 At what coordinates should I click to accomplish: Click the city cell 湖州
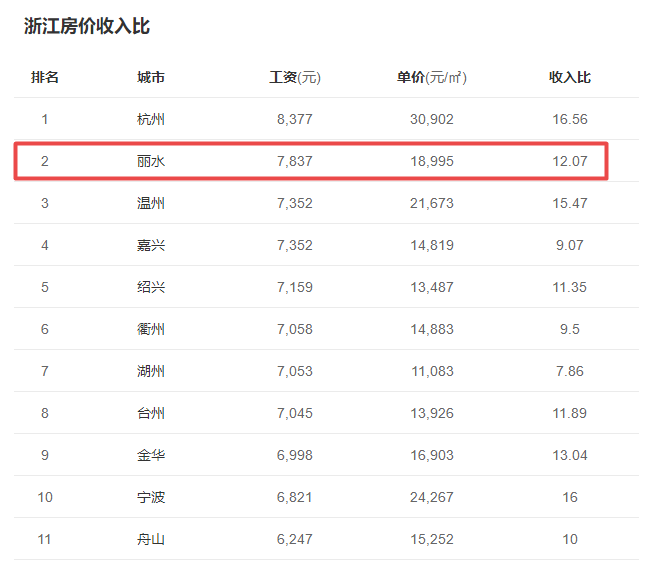(x=151, y=371)
